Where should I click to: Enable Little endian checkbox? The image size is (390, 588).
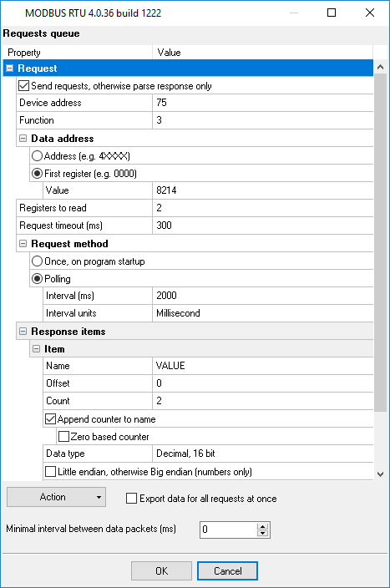tap(51, 471)
